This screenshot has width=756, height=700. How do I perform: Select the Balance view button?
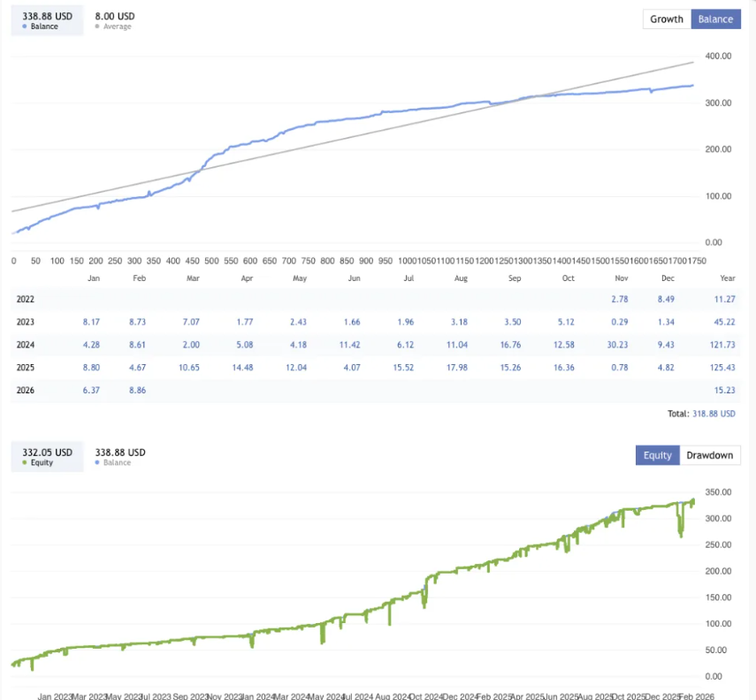(715, 19)
